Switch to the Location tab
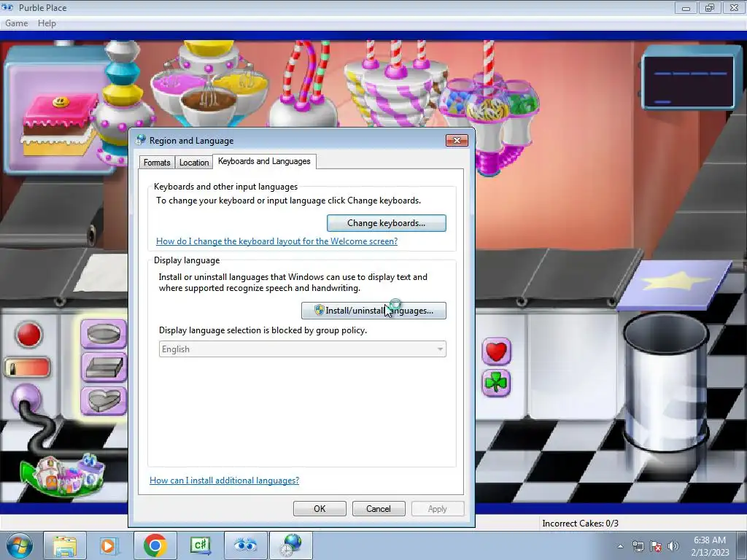The image size is (747, 560). point(194,163)
